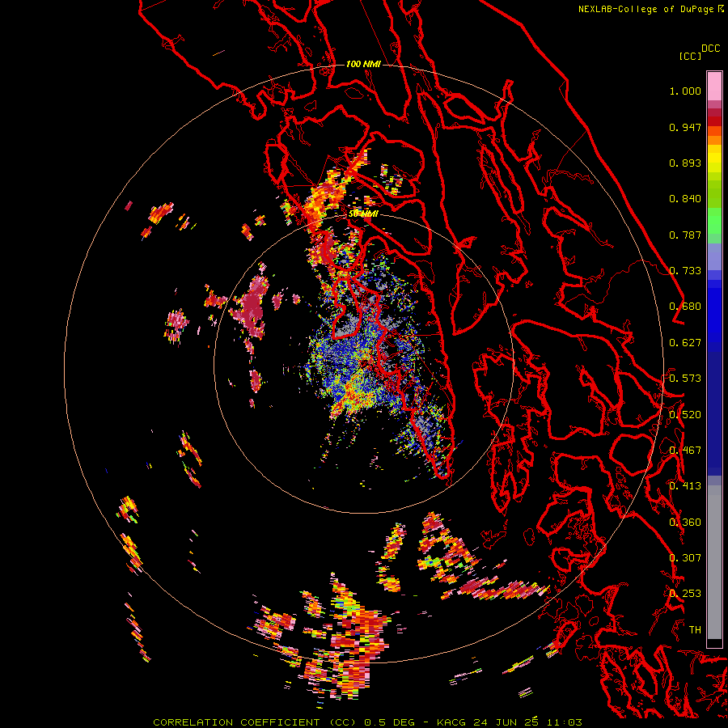Click the TH threshold label on scale

[x=695, y=630]
